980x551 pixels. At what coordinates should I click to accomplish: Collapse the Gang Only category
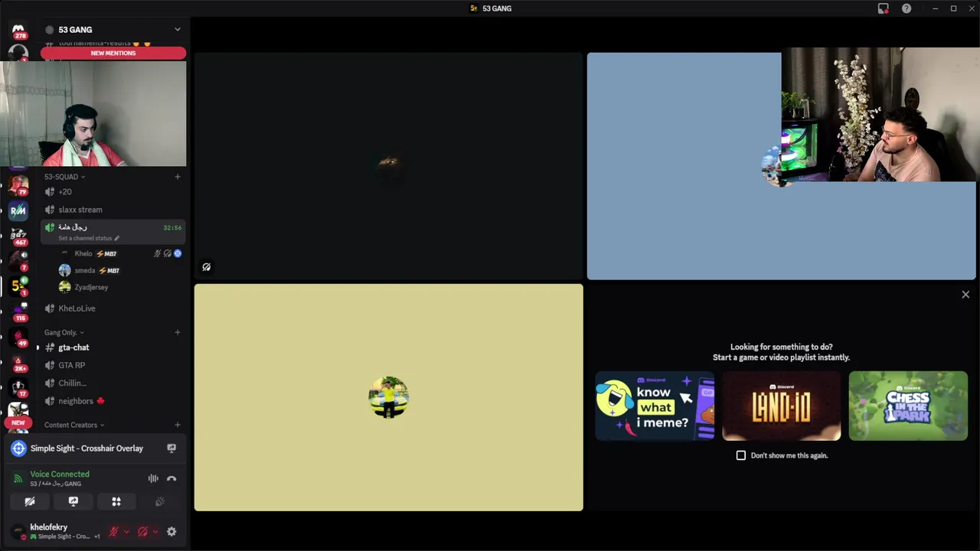coord(64,332)
